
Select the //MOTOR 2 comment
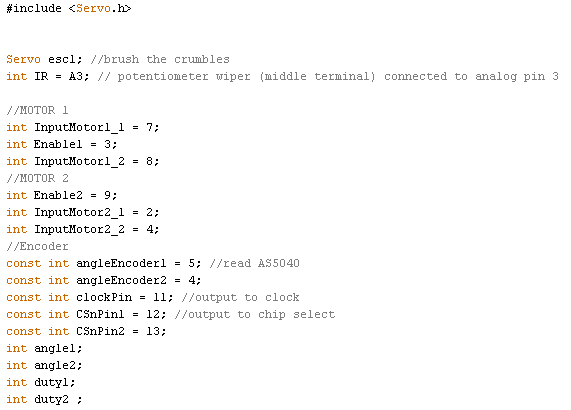click(38, 178)
